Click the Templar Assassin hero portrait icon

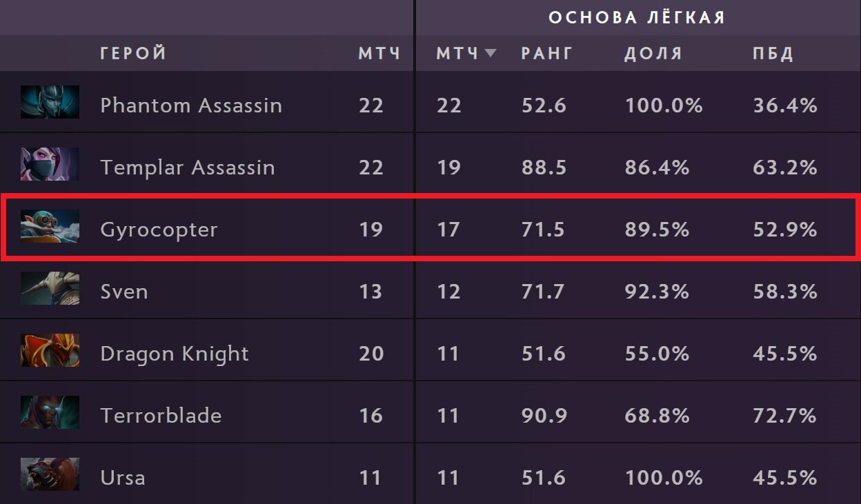50,164
